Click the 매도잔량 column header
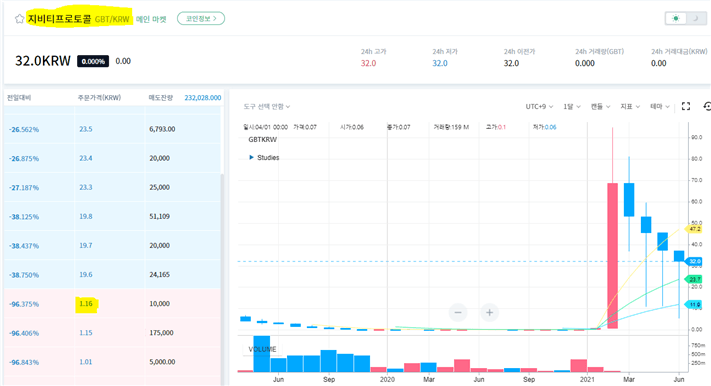This screenshot has height=386, width=711. (x=161, y=98)
